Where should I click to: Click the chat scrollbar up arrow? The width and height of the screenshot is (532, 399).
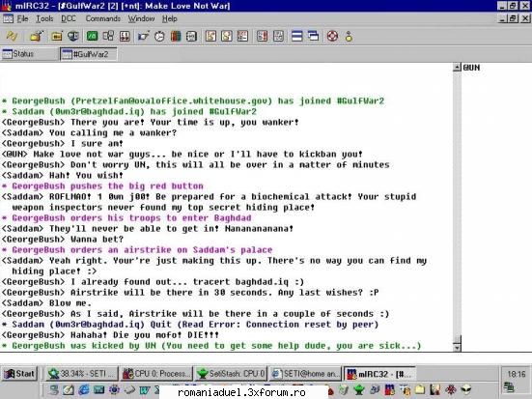(x=457, y=67)
